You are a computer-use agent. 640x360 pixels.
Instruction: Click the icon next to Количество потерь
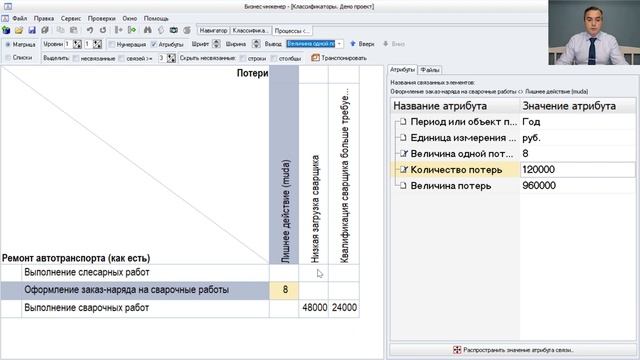point(404,169)
